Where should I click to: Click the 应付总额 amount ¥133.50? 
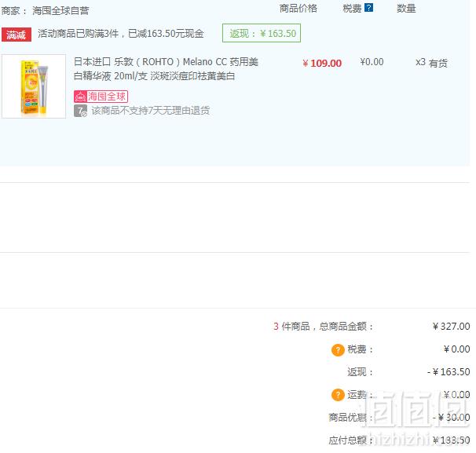coord(451,440)
